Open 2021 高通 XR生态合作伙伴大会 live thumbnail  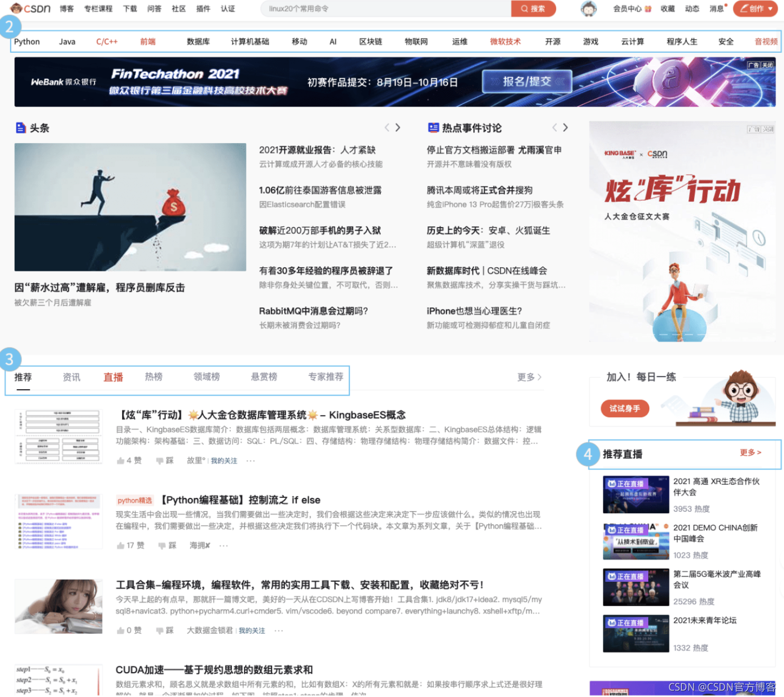coord(636,494)
